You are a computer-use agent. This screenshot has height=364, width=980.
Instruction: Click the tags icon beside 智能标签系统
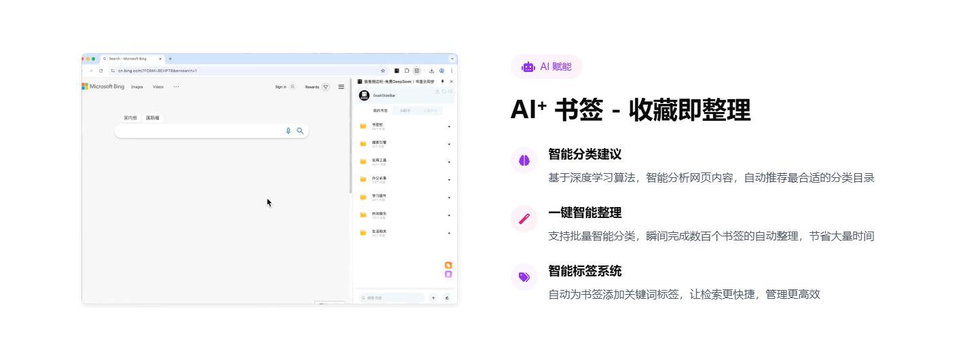524,277
